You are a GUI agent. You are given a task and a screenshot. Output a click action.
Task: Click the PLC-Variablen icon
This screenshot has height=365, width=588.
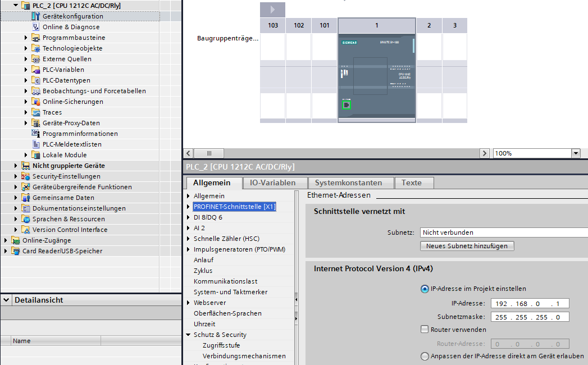point(35,70)
